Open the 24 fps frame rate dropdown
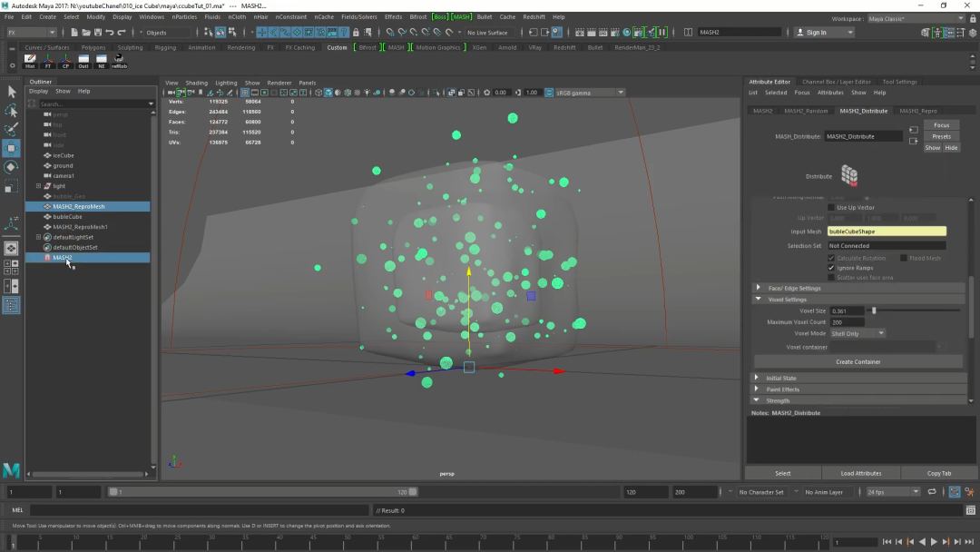The image size is (980, 552). coord(893,492)
